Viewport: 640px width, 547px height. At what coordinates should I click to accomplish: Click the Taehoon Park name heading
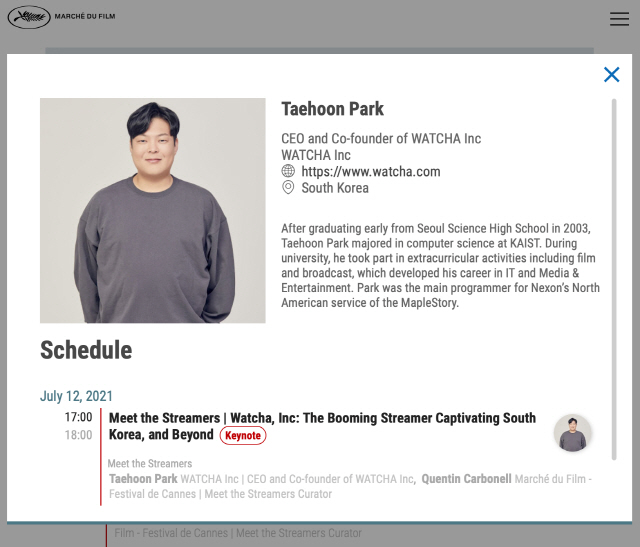(x=332, y=109)
